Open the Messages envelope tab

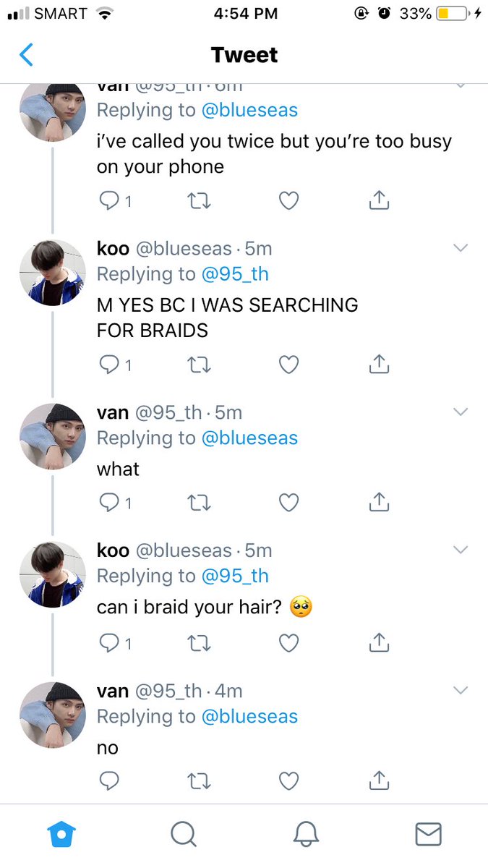(x=428, y=835)
